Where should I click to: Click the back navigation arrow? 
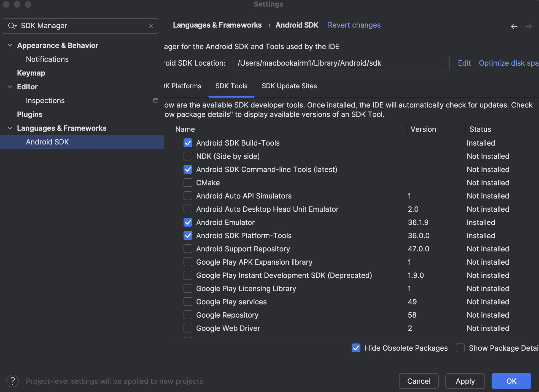[x=514, y=26]
